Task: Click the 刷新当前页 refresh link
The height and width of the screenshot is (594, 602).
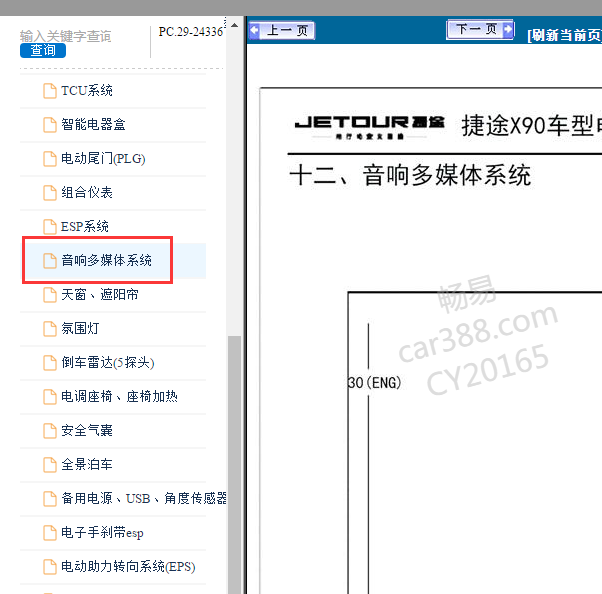Action: pos(564,35)
